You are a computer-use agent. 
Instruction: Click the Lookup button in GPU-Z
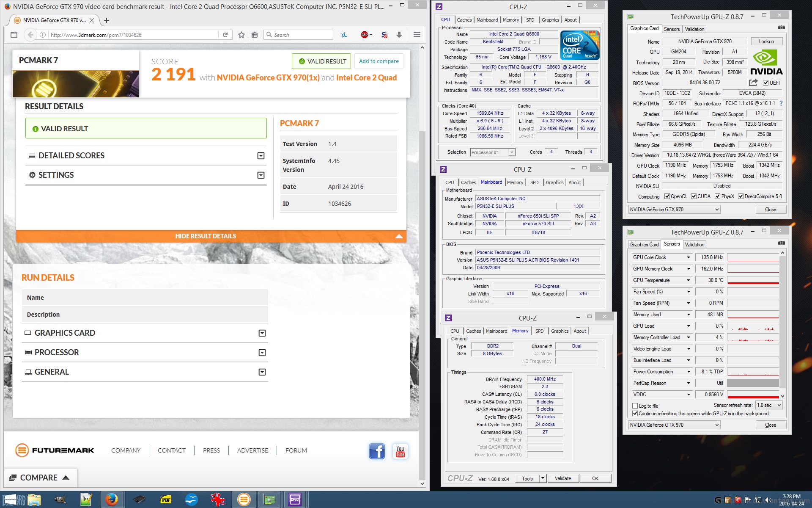point(766,41)
